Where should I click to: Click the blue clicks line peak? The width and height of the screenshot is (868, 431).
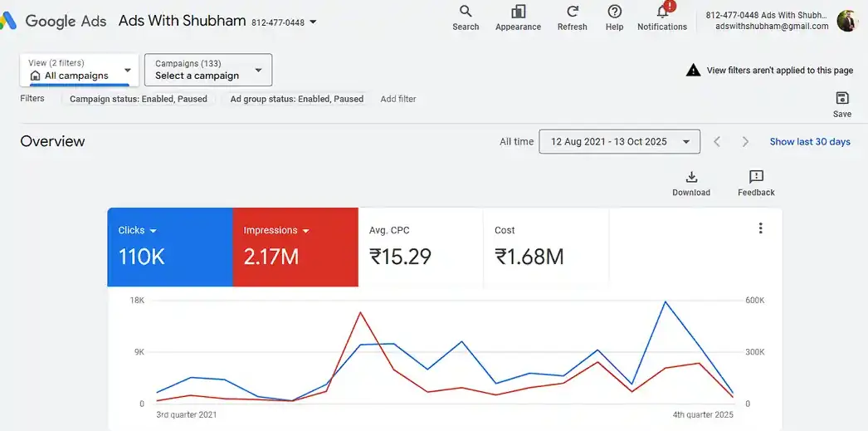click(665, 302)
